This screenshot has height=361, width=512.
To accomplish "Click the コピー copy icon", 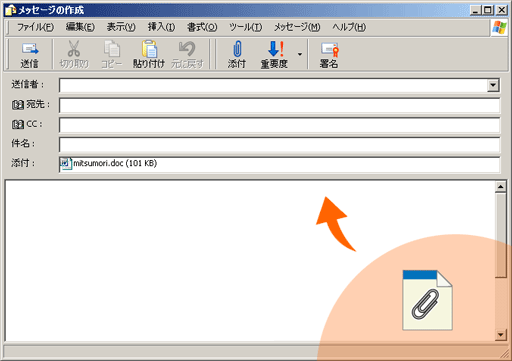I will point(112,49).
